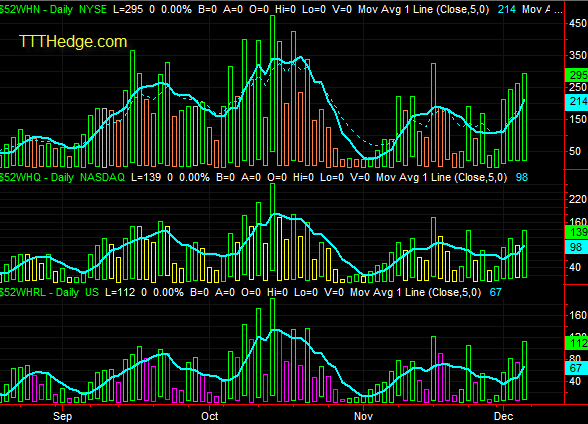Click the Sep label on the time axis
This screenshot has width=588, height=424.
pos(62,416)
